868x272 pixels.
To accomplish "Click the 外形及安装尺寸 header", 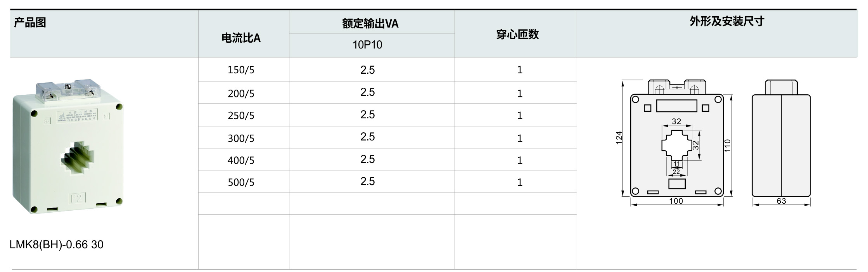I will tap(727, 22).
